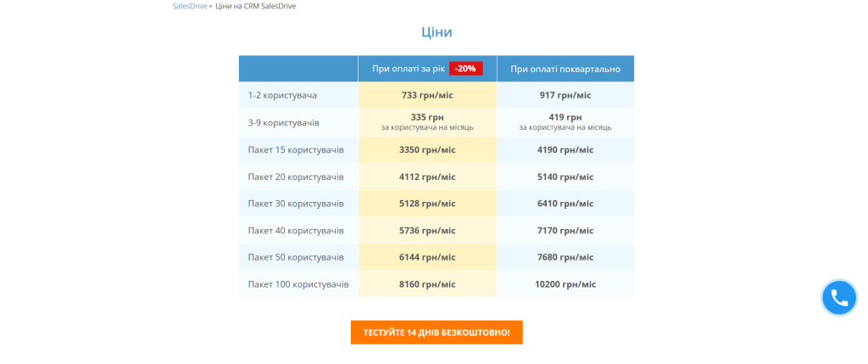
Task: Click the red -20% discount badge
Action: tap(465, 69)
